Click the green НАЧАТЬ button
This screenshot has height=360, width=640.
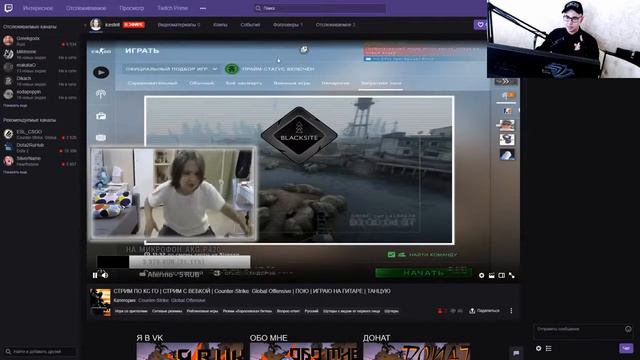423,273
